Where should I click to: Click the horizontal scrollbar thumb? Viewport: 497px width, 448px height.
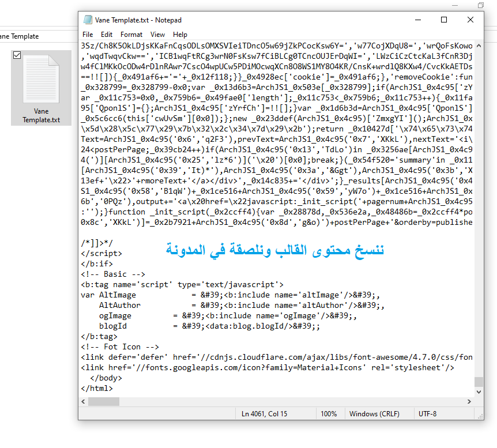point(104,401)
